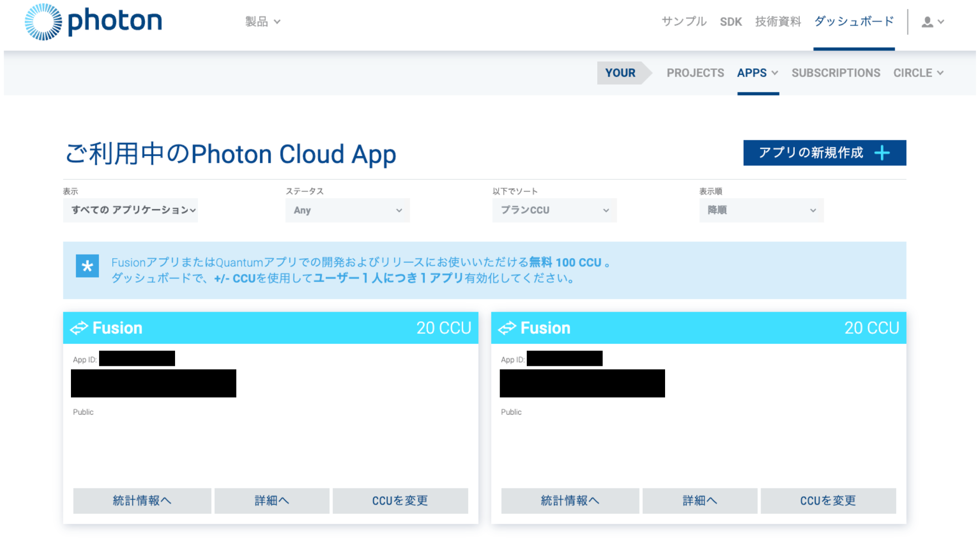
Task: Click the asterisk info icon in the banner
Action: click(87, 266)
